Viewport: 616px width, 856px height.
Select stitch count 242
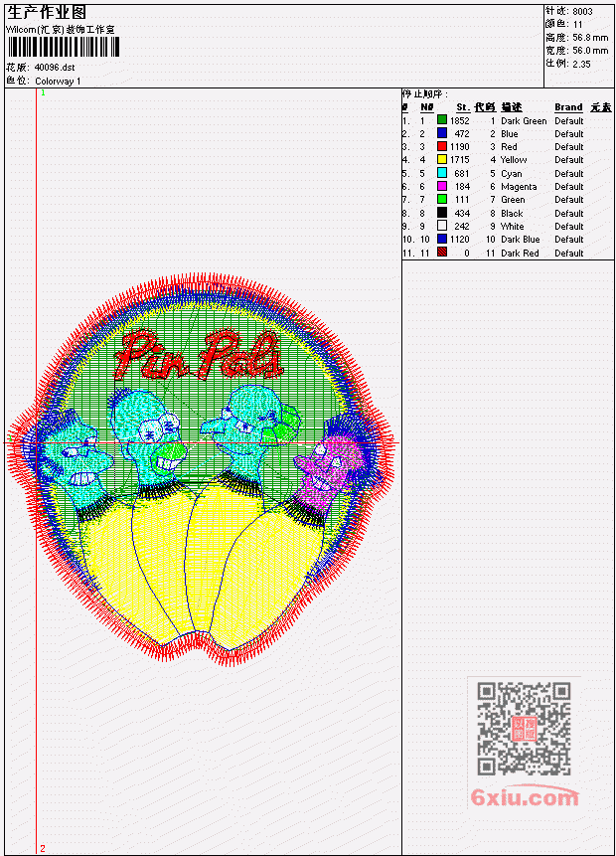coord(462,227)
